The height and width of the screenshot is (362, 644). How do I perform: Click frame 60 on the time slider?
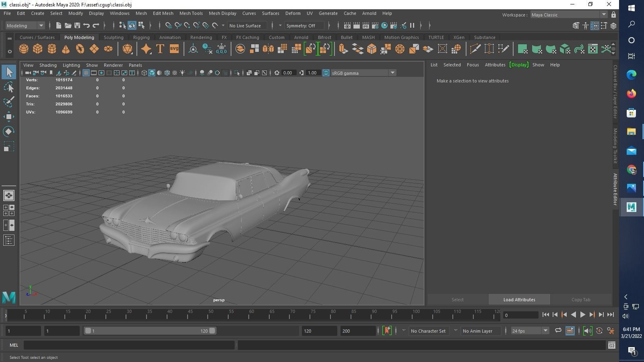click(252, 314)
